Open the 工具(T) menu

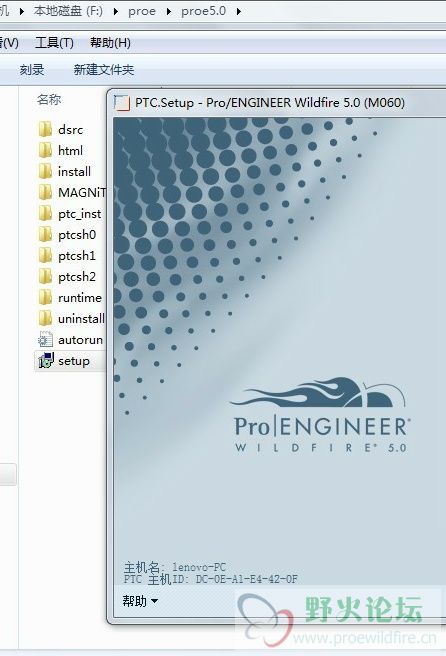point(54,43)
